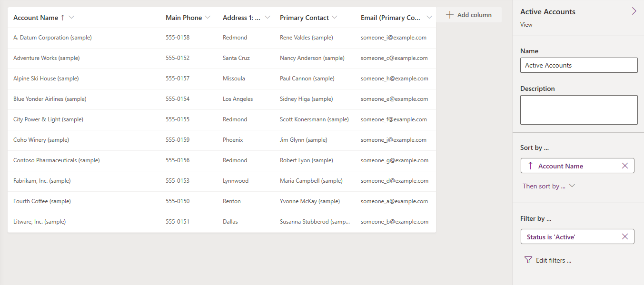Open the Account Name column dropdown

pyautogui.click(x=71, y=18)
